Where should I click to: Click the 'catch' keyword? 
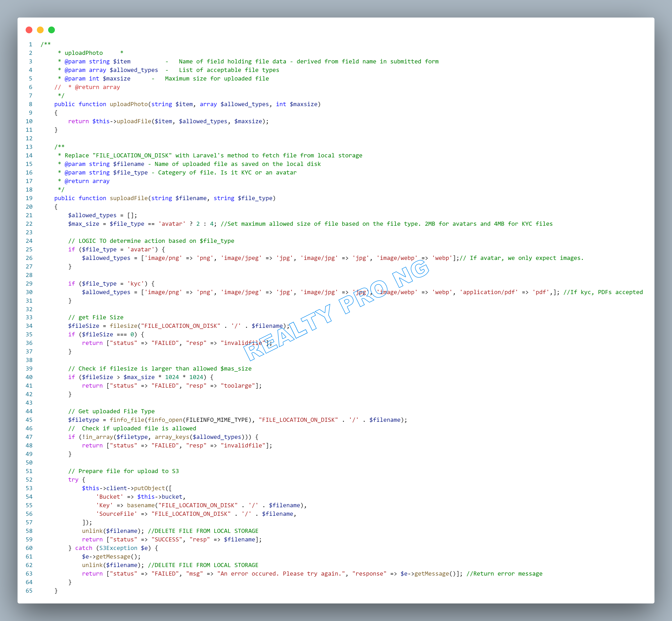(x=84, y=548)
